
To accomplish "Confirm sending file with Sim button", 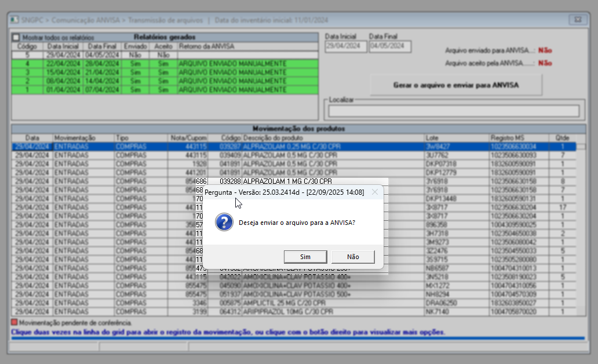I will (x=305, y=257).
